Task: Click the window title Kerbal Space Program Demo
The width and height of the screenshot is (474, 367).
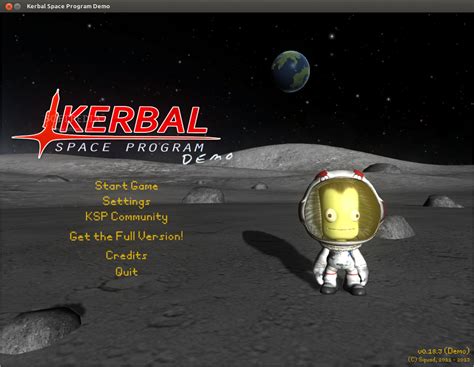Action: (x=68, y=6)
